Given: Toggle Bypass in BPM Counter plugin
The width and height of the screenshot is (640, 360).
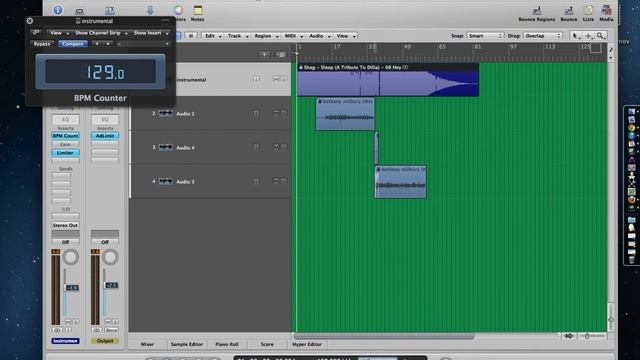Looking at the screenshot, I should (x=42, y=44).
